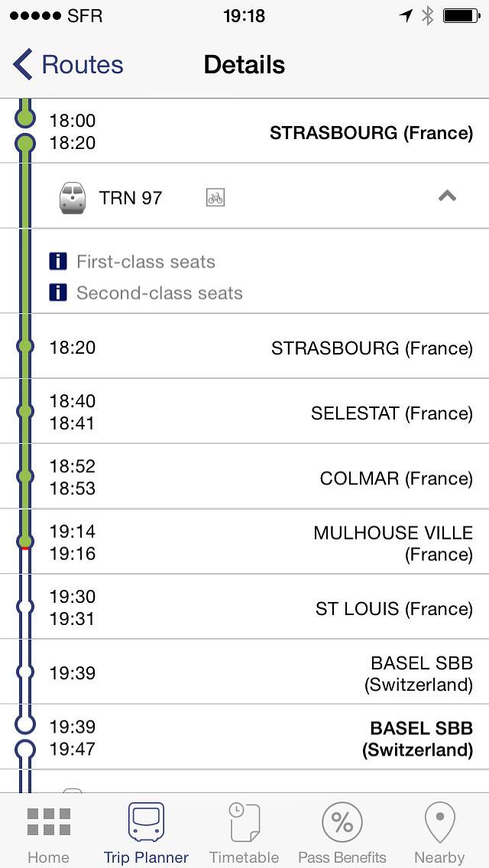This screenshot has width=489, height=868.
Task: Select the Selestat (France) stop
Action: 391,413
